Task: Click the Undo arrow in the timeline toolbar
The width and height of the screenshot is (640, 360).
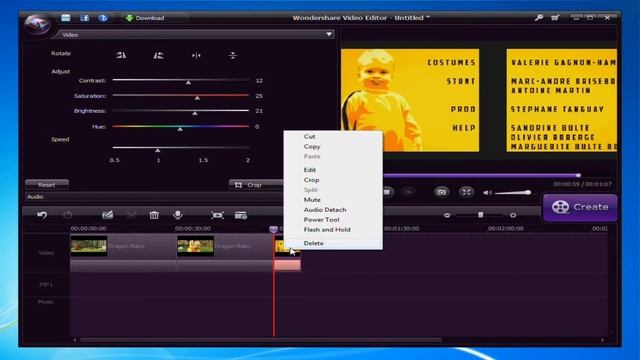Action: tap(42, 215)
